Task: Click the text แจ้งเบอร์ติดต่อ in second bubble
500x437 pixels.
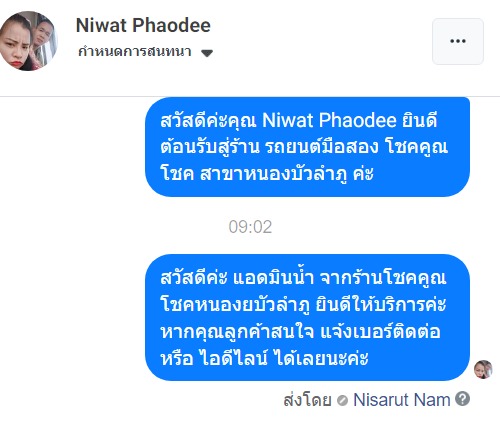Action: (380, 332)
